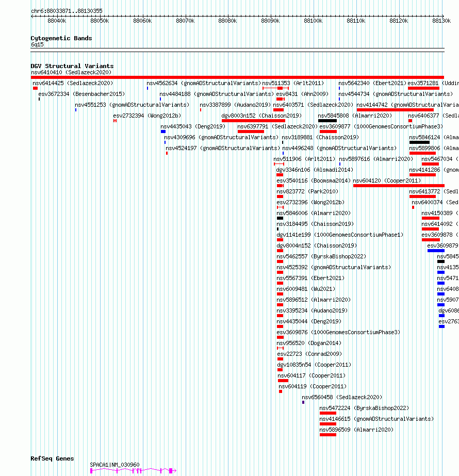Select the long red bar under nsv604120
This screenshot has width=459, height=476.
[399, 186]
